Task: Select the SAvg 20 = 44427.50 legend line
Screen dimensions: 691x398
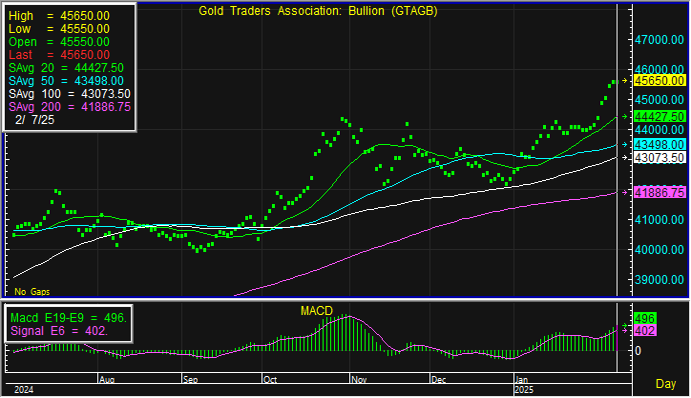Action: (66, 68)
